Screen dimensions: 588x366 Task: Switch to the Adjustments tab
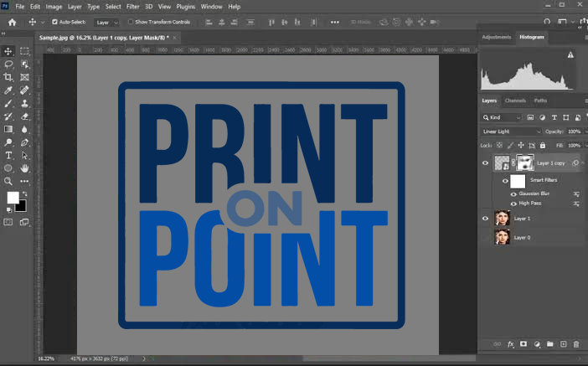click(x=496, y=37)
